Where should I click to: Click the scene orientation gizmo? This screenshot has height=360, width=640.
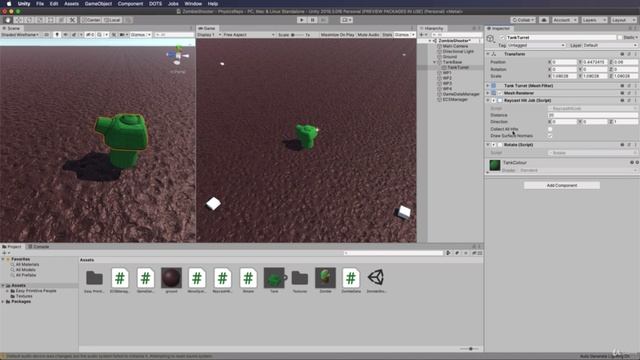point(178,56)
